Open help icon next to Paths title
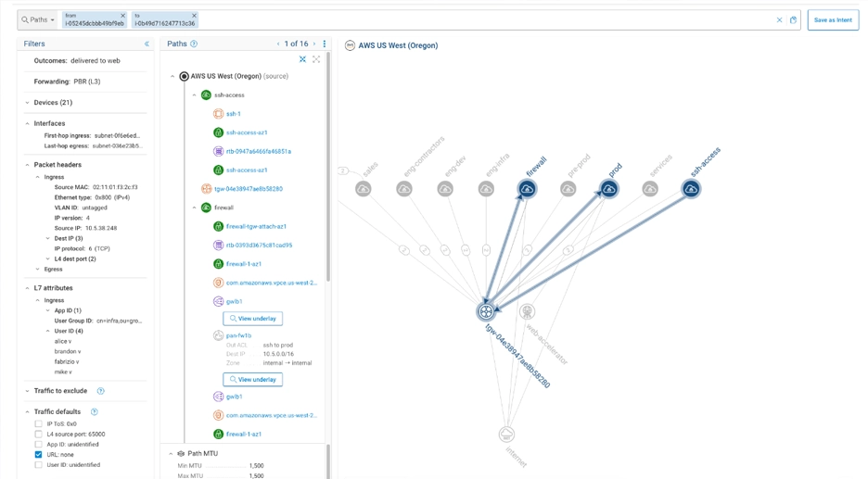The image size is (868, 479). [194, 44]
